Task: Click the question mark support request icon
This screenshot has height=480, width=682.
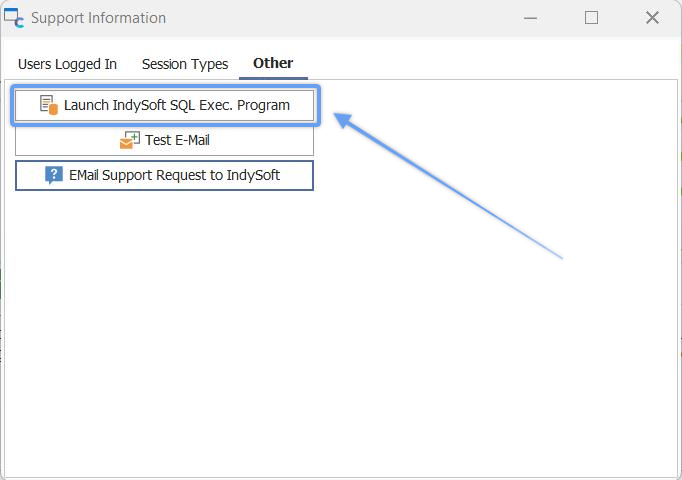Action: [54, 175]
